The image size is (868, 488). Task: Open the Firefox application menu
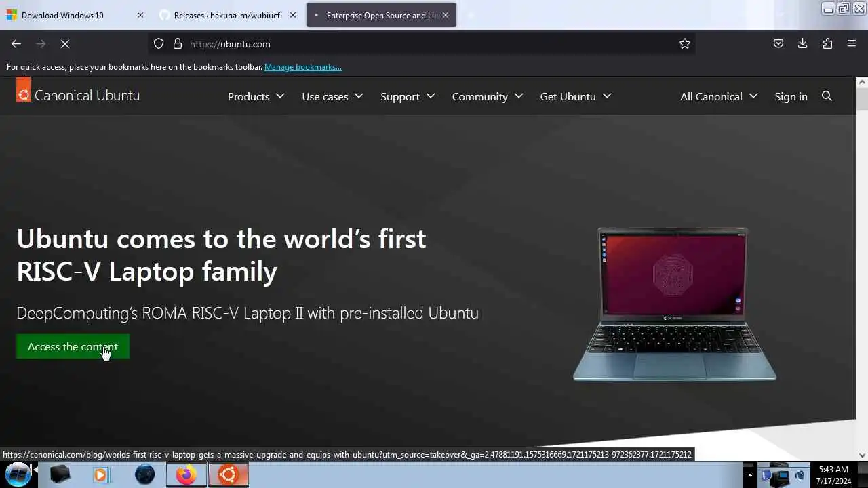(x=852, y=44)
